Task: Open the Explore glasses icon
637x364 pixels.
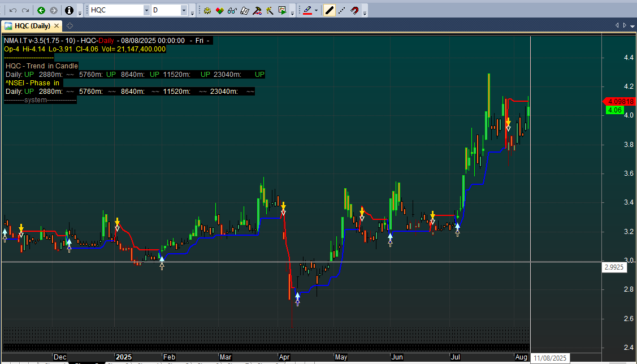Action: click(232, 11)
